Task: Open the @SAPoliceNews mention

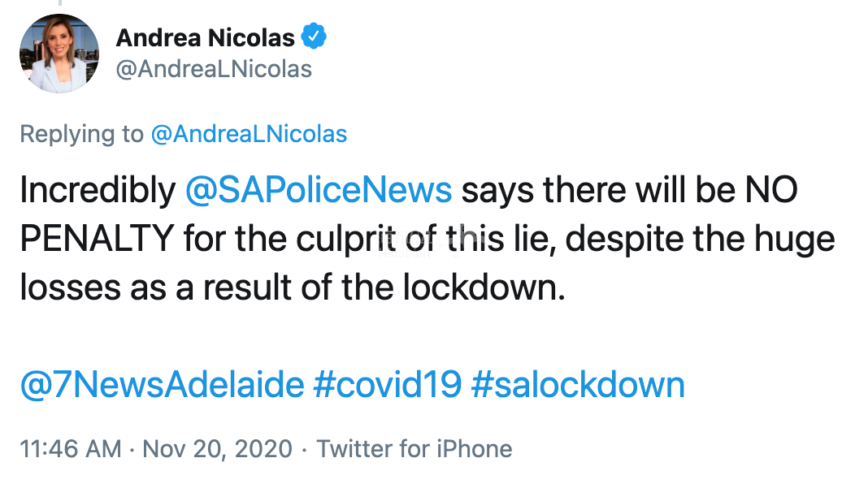Action: 318,190
